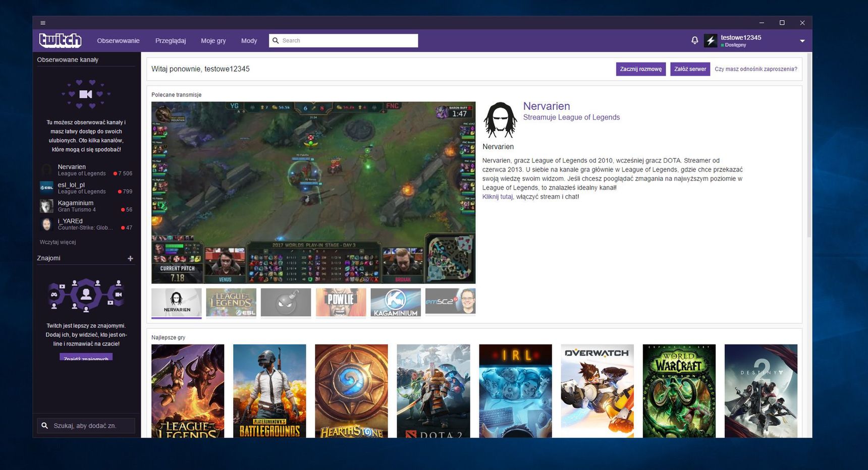Image resolution: width=868 pixels, height=470 pixels.
Task: Click Zacznij rozmowę button
Action: 641,69
